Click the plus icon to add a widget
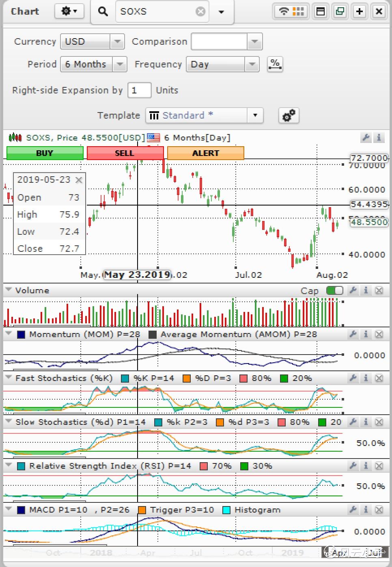 360,11
